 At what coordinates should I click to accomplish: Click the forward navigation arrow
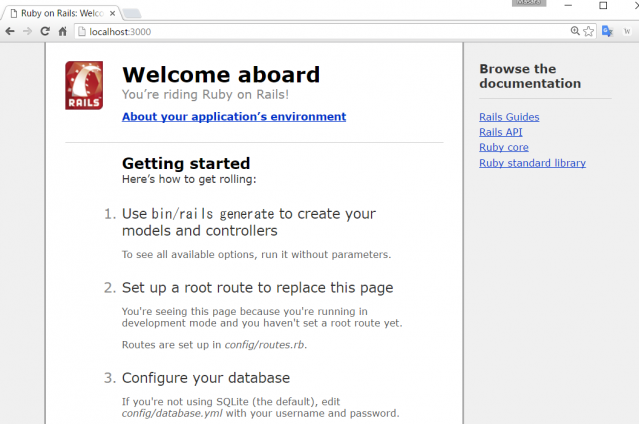27,31
